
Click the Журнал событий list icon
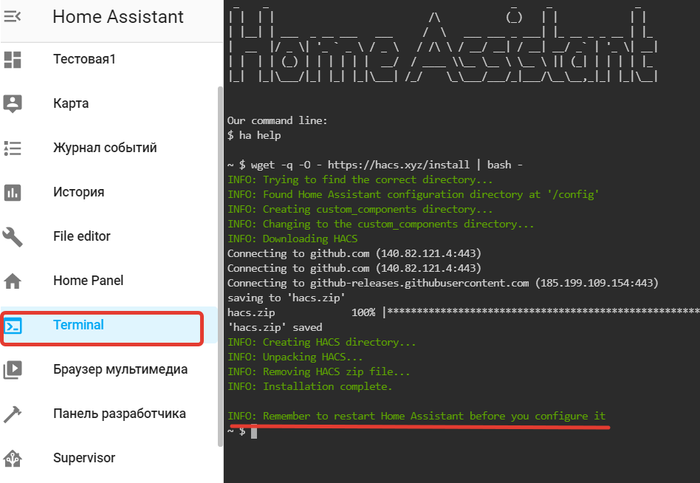(13, 148)
